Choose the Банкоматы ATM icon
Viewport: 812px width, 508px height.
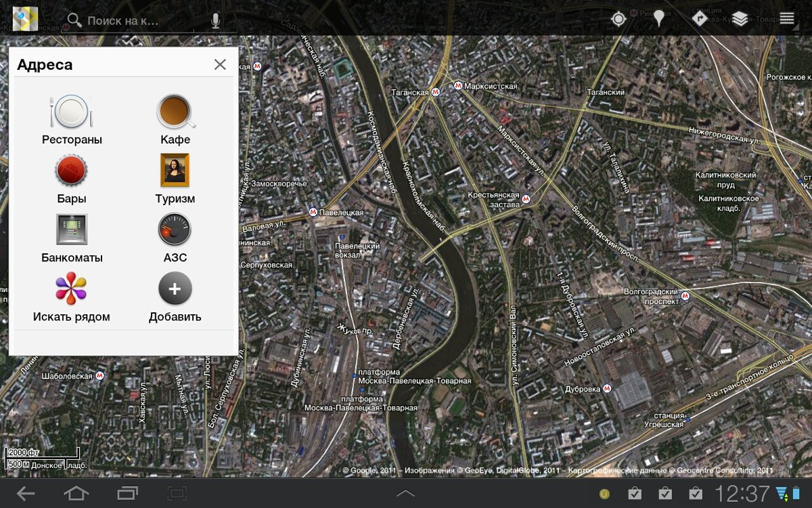pos(72,229)
